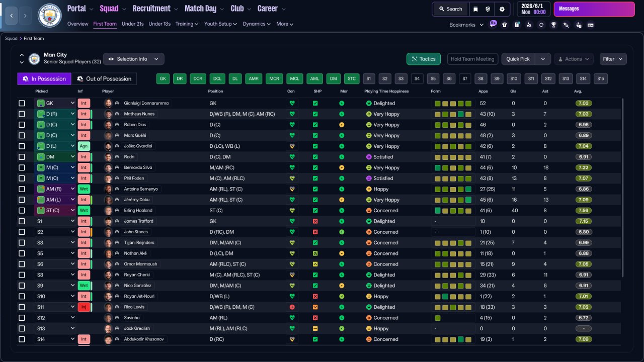Click the refresh arrows bookmark icon
Viewport: 644px width, 362px height.
pos(541,25)
